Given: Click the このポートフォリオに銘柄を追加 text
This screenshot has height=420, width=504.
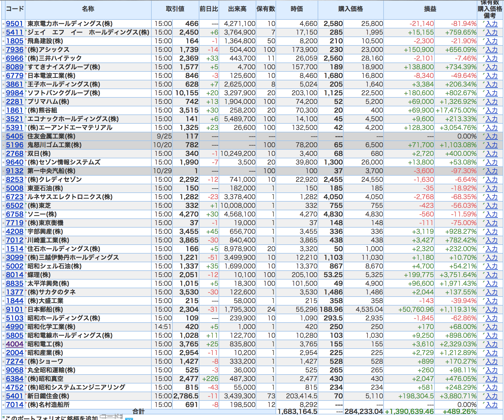Looking at the screenshot, I should tap(52, 418).
